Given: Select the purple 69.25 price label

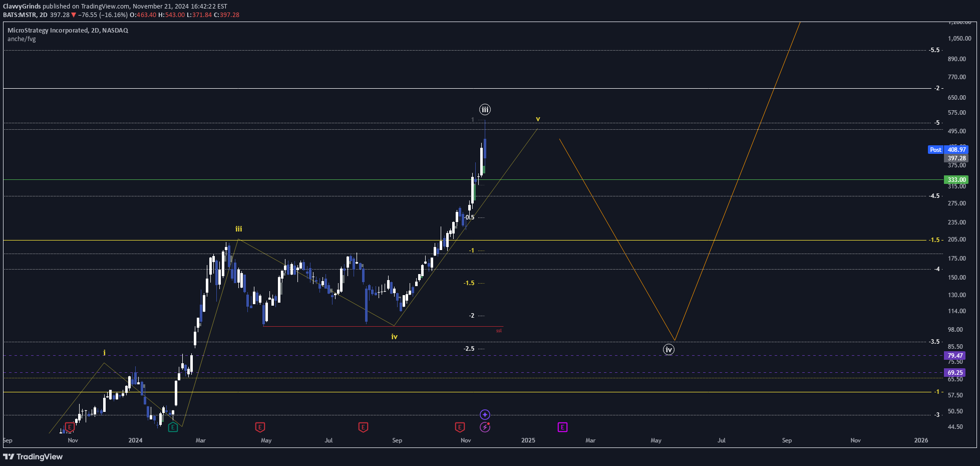Looking at the screenshot, I should (955, 373).
